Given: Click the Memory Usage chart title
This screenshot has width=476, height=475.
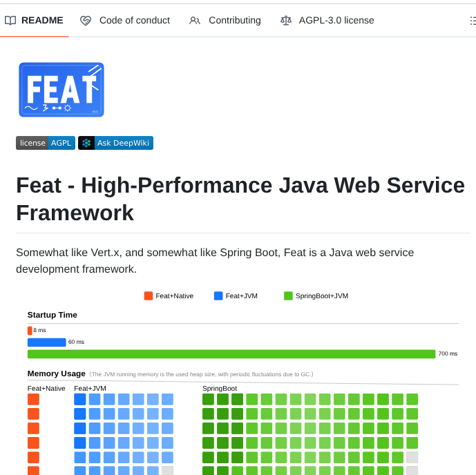Looking at the screenshot, I should coord(57,374).
